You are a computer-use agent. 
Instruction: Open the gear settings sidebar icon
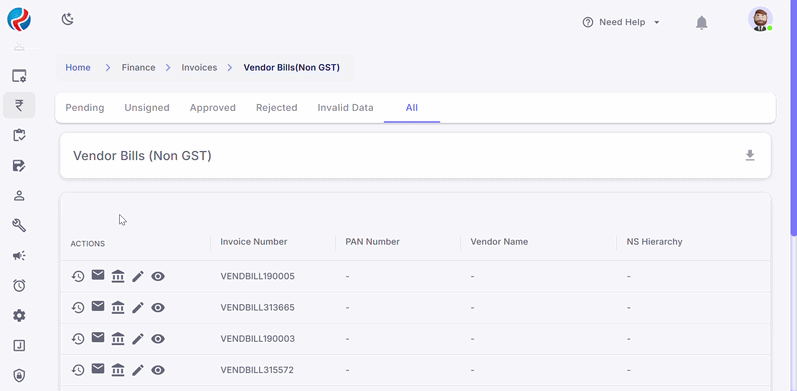pyautogui.click(x=19, y=316)
